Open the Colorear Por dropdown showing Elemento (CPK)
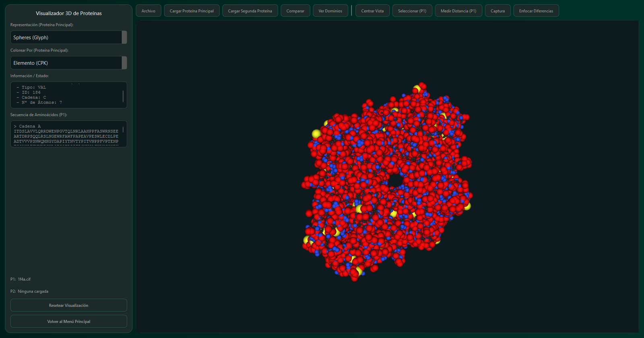Viewport: 644px width, 338px height. point(66,63)
